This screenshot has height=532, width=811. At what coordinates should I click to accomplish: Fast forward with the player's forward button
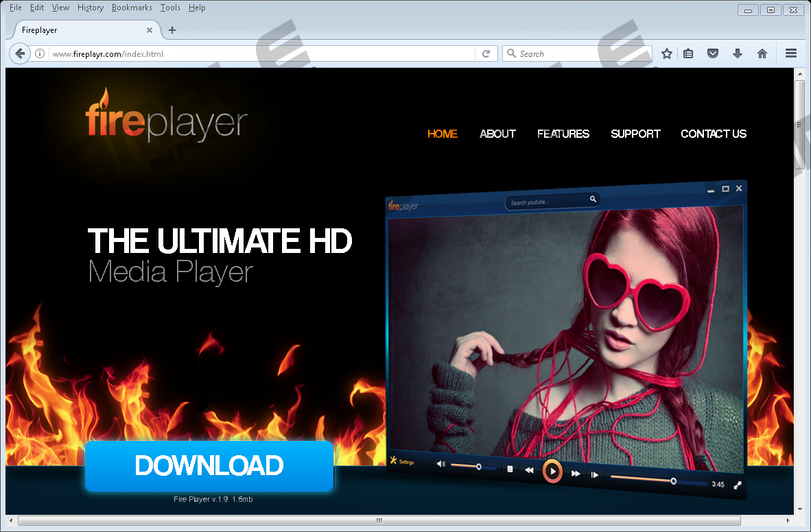coord(576,474)
